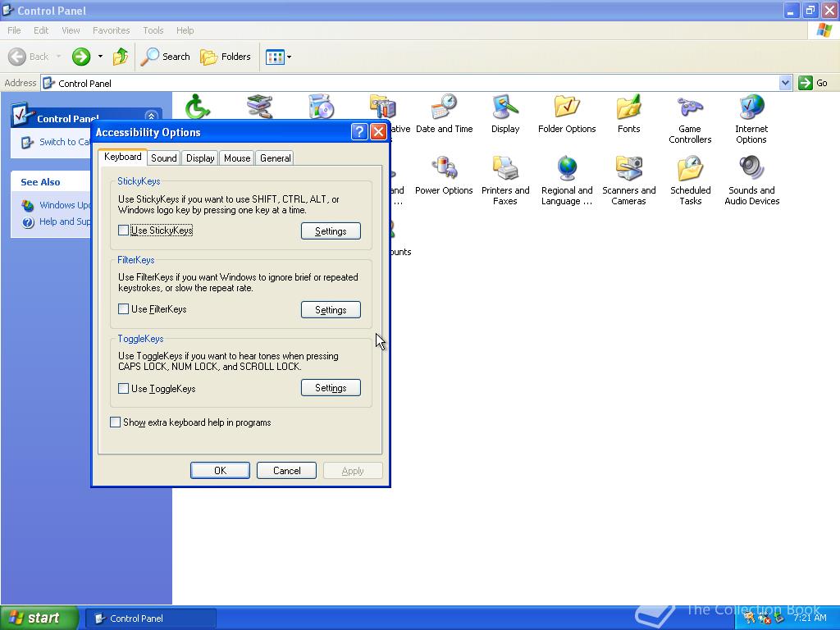The width and height of the screenshot is (840, 630).
Task: Open the Help menu
Action: click(x=185, y=30)
